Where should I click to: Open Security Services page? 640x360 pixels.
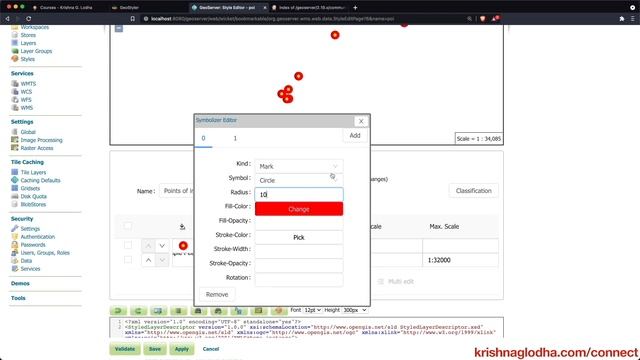point(30,269)
